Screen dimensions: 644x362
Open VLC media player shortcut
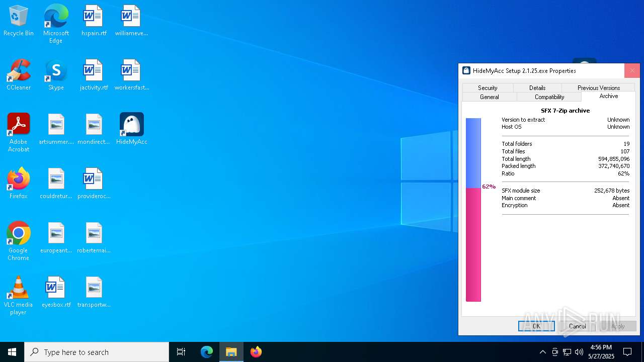(x=19, y=296)
